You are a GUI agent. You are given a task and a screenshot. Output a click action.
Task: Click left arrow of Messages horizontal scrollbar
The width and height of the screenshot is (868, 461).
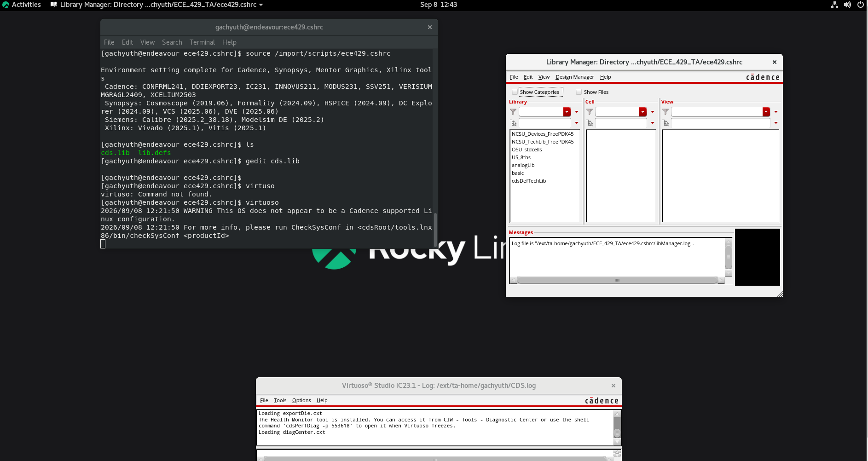coord(514,280)
